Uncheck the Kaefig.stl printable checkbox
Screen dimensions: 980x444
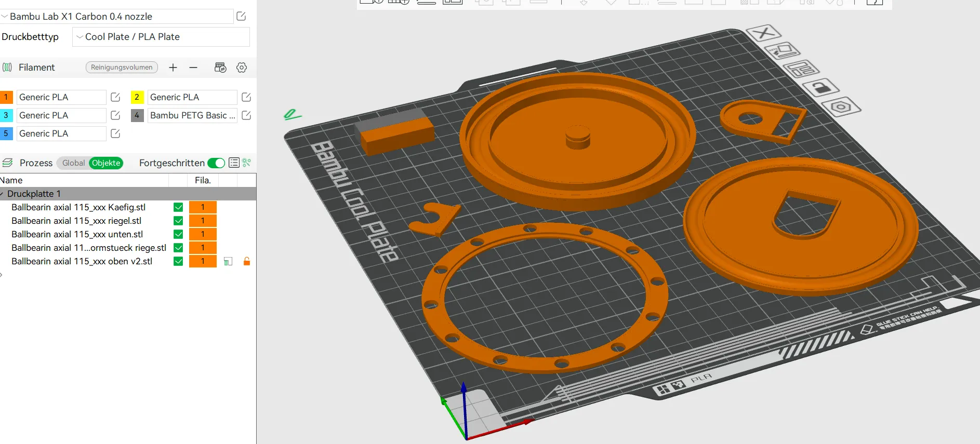coord(178,207)
